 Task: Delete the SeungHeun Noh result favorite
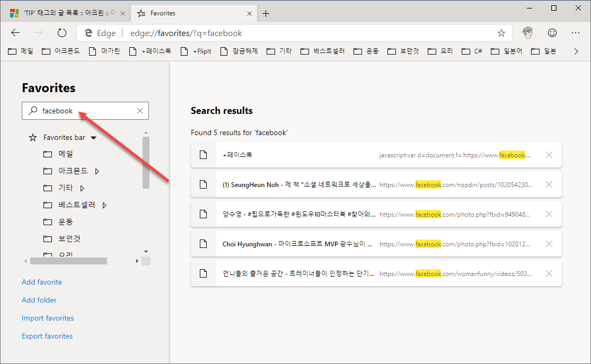click(549, 184)
